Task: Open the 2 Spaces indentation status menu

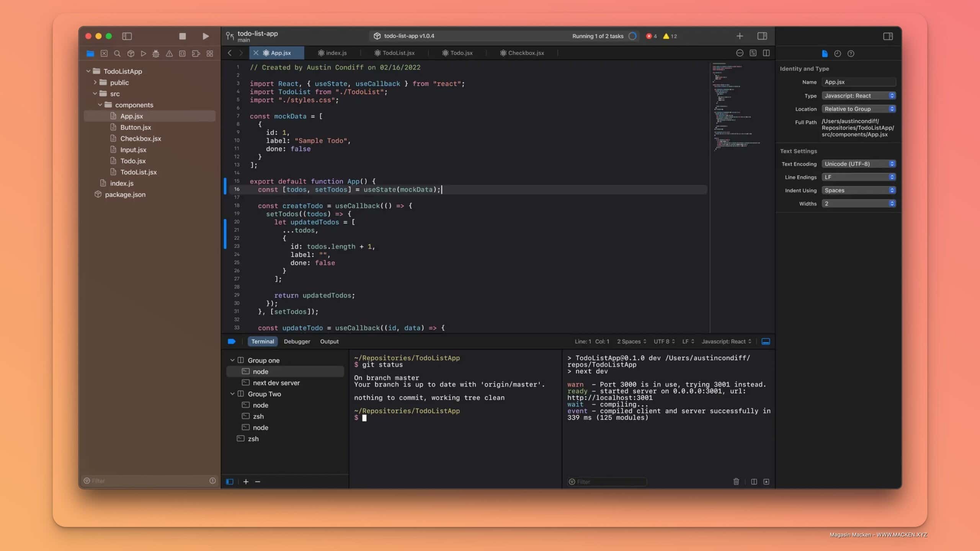Action: (x=632, y=341)
